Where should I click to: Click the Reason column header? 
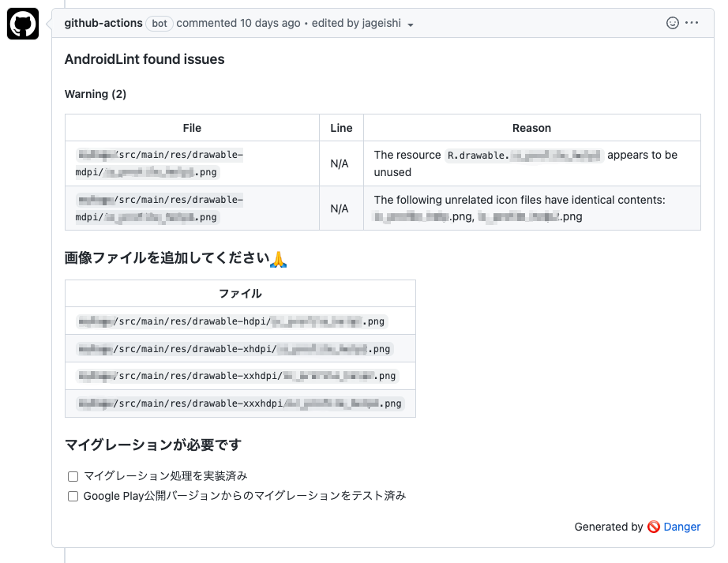tap(531, 128)
